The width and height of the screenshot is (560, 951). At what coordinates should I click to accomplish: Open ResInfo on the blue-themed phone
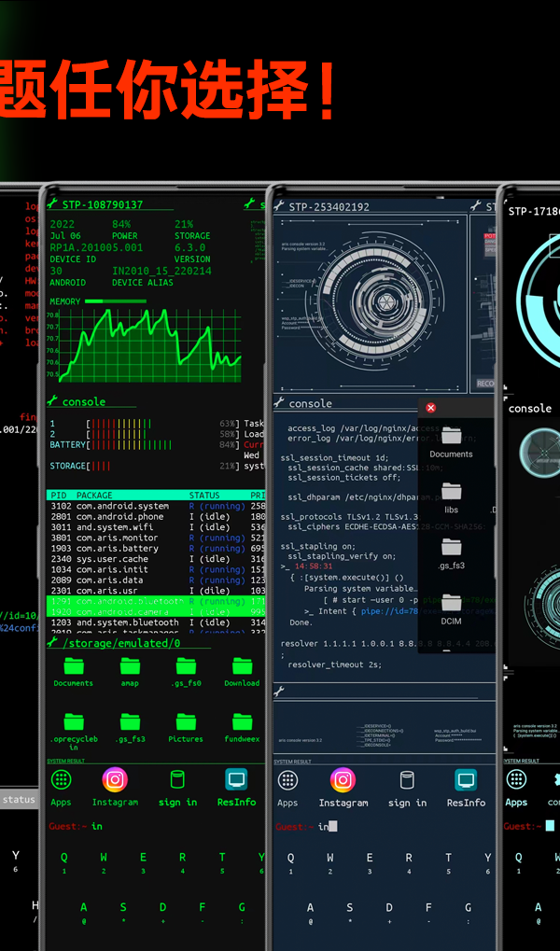click(x=466, y=780)
